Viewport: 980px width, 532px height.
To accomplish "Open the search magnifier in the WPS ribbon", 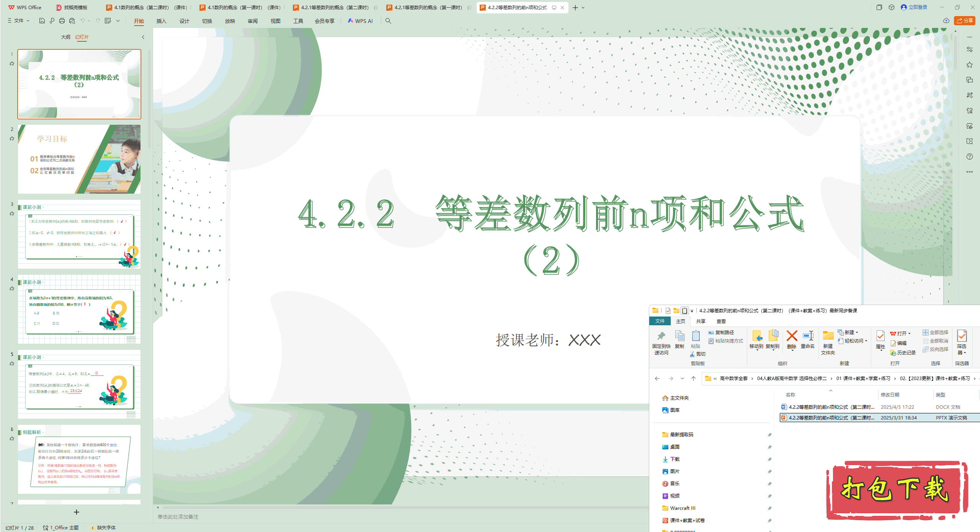I will coord(388,21).
